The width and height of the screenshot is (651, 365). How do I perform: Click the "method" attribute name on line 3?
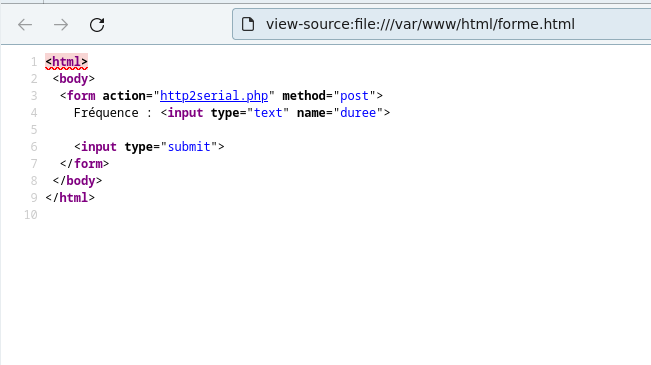pyautogui.click(x=304, y=96)
